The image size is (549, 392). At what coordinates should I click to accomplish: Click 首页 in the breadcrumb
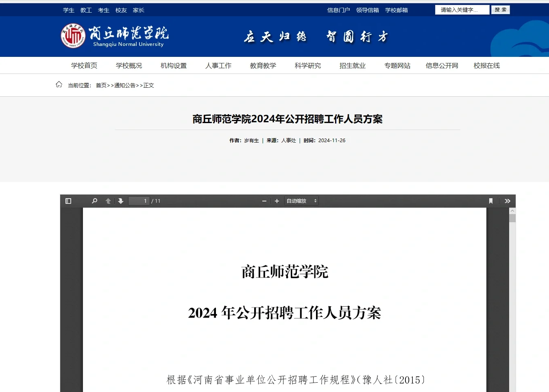tap(101, 85)
